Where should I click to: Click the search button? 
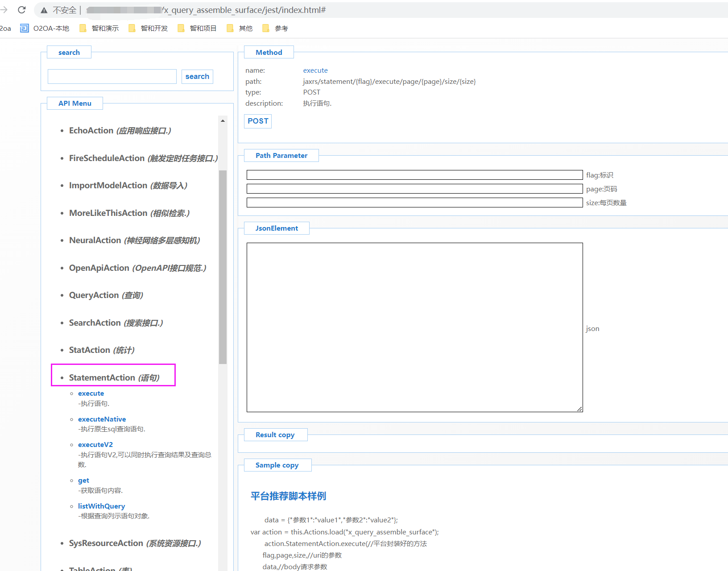[x=197, y=76]
